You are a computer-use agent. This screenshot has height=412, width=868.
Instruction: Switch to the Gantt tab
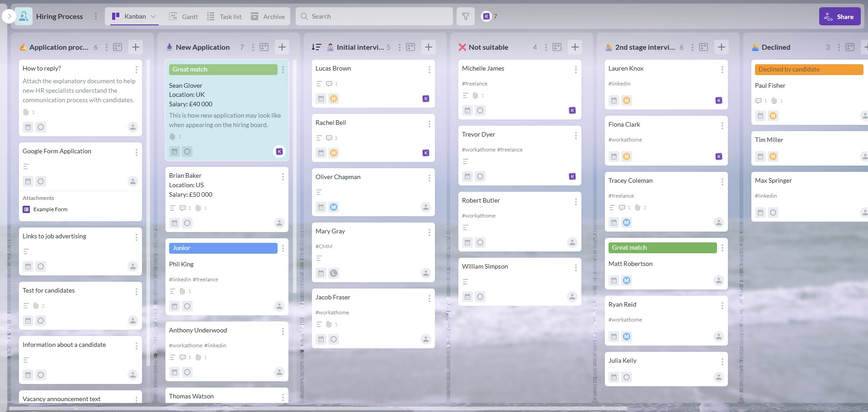click(x=183, y=16)
